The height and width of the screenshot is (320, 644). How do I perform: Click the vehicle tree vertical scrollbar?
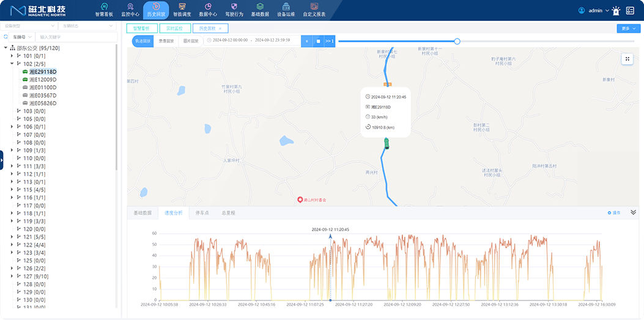pyautogui.click(x=117, y=107)
